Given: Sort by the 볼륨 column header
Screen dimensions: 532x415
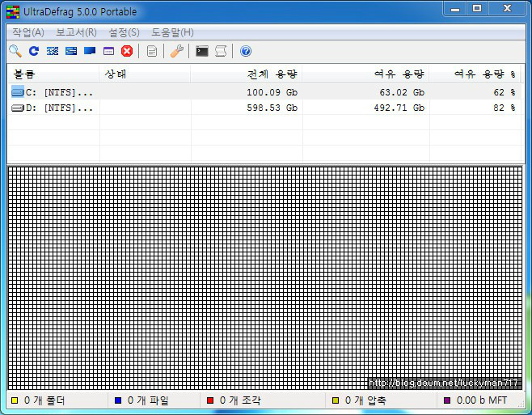Looking at the screenshot, I should (54, 74).
